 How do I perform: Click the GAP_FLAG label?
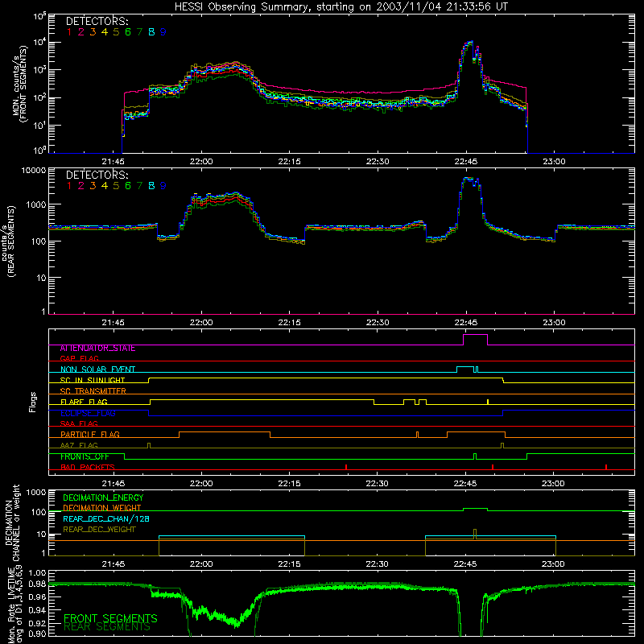click(79, 358)
